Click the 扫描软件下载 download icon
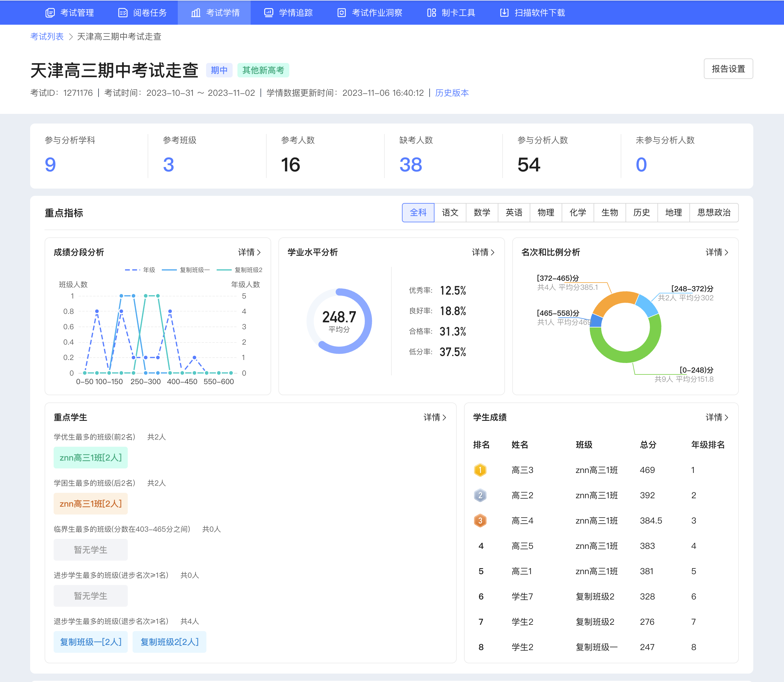The image size is (784, 682). [504, 13]
